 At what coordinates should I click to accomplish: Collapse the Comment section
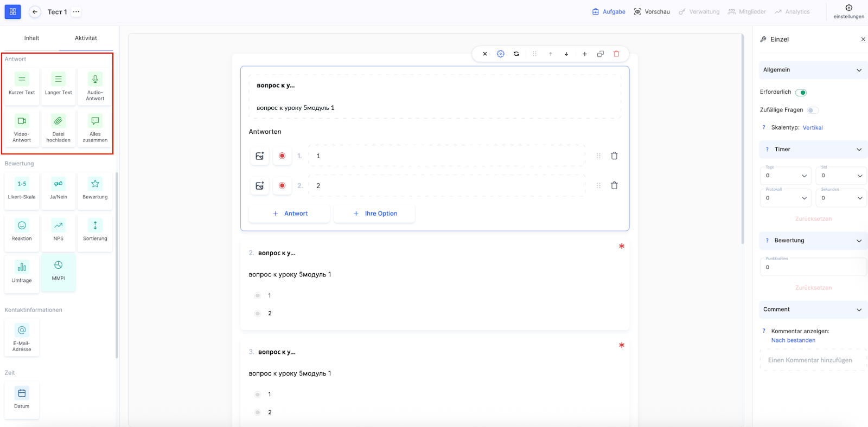click(813, 309)
